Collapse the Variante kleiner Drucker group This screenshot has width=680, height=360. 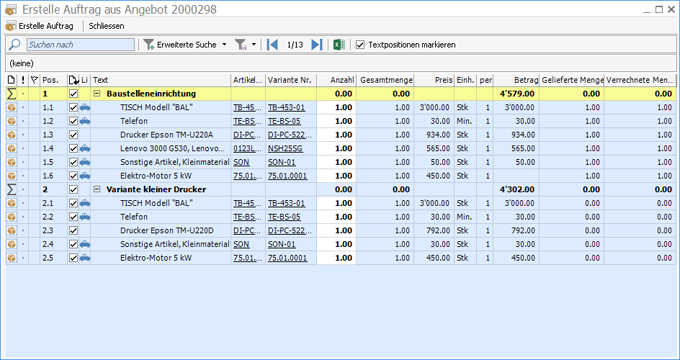coord(97,189)
